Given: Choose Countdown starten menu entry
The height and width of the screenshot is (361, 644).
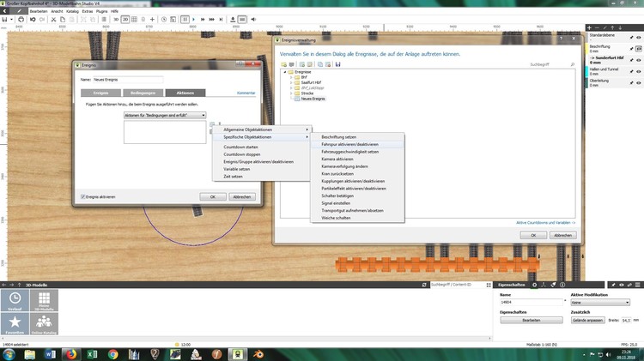Looking at the screenshot, I should [x=262, y=147].
